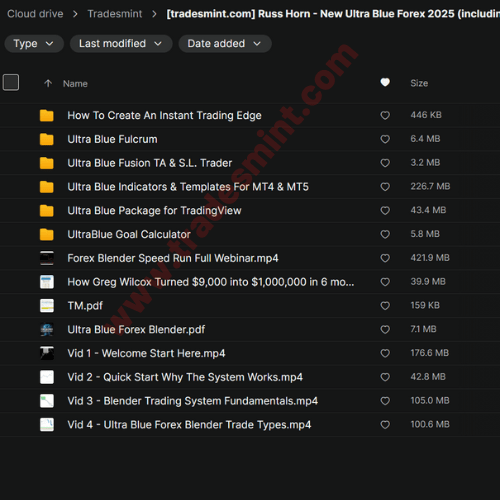Screen dimensions: 500x500
Task: Select Vid 2 - Quick Start Why The System Works.mp4 name
Action: [x=185, y=377]
